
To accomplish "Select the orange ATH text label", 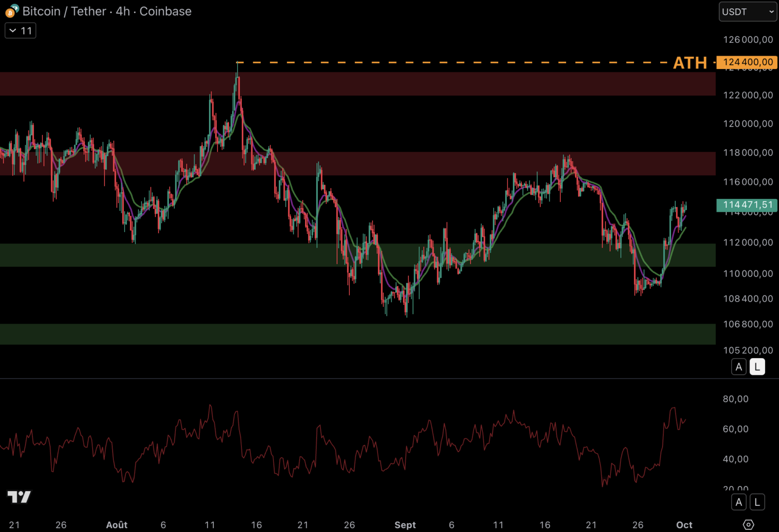I will (x=690, y=63).
